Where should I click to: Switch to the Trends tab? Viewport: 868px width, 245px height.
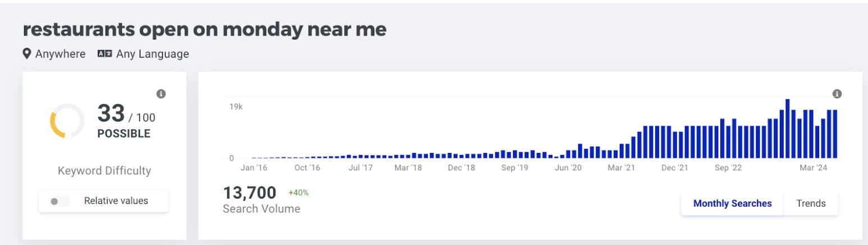(x=811, y=203)
